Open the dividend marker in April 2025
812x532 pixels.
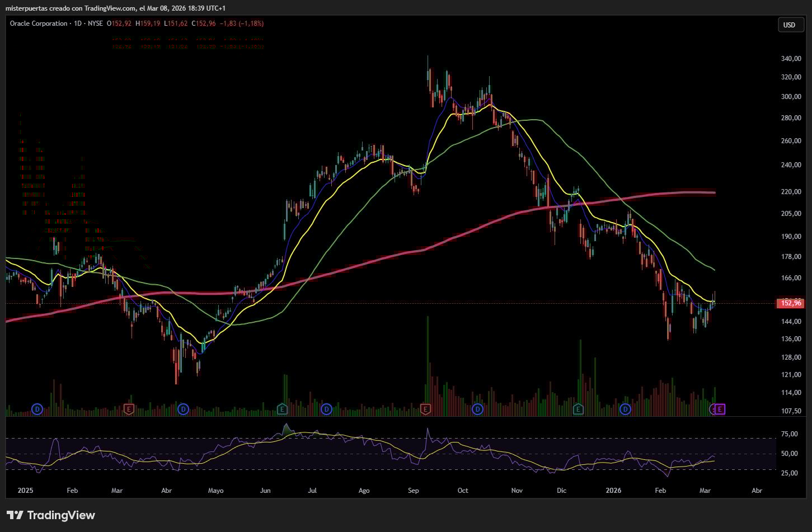click(183, 409)
